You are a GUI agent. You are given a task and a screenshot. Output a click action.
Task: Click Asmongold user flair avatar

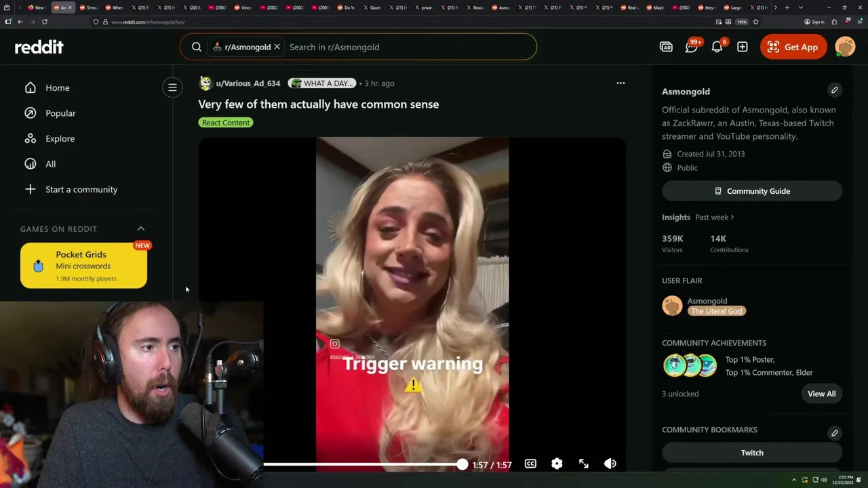672,306
